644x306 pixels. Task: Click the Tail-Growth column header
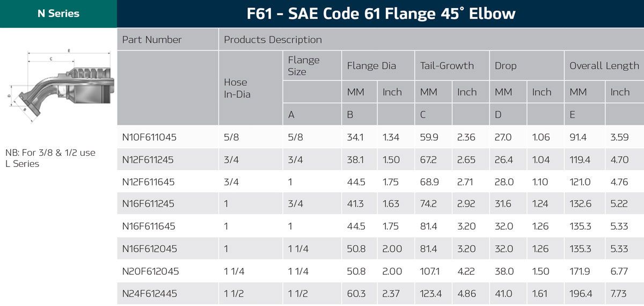click(447, 66)
